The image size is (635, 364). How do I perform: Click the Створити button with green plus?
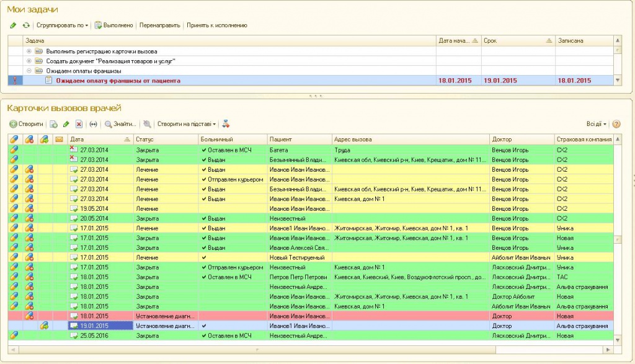point(26,124)
